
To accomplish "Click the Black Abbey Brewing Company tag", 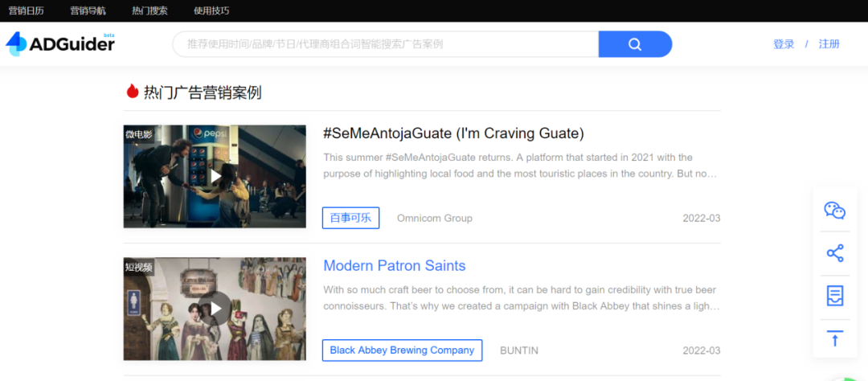I will (x=402, y=350).
